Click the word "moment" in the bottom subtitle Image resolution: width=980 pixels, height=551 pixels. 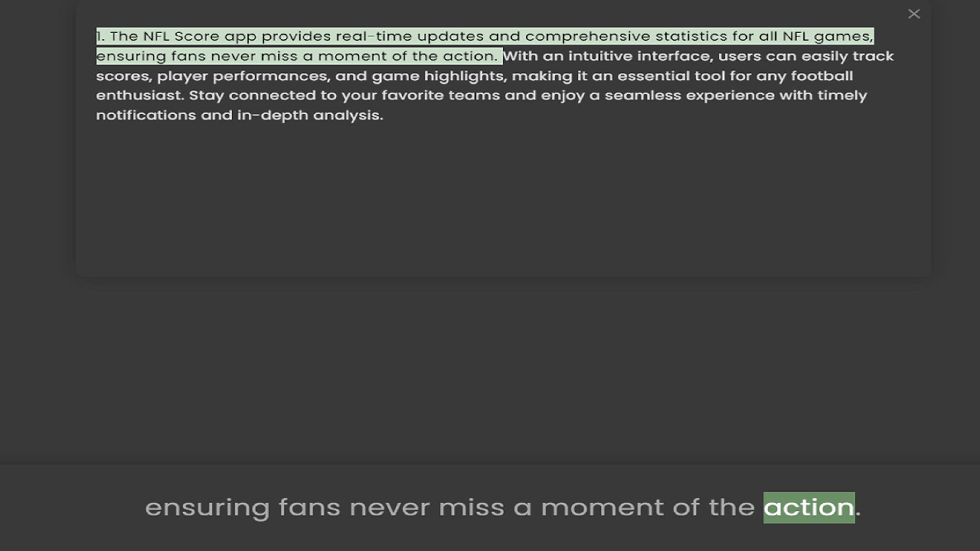click(x=602, y=508)
